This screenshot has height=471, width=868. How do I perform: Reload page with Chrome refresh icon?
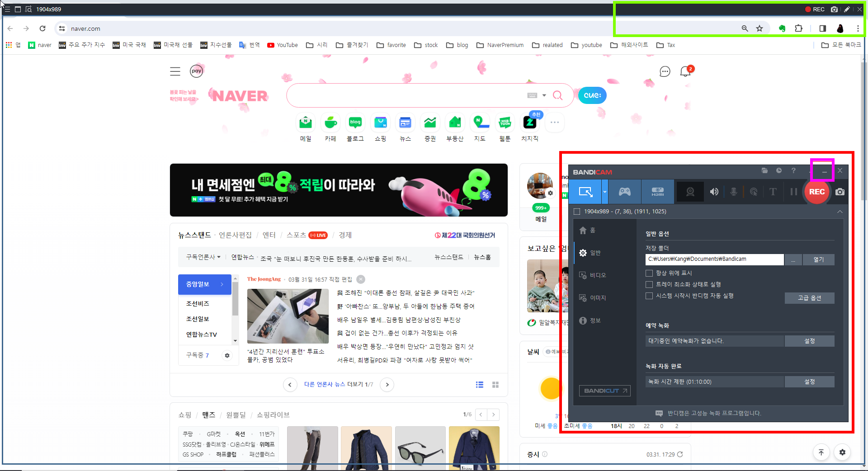(x=42, y=28)
